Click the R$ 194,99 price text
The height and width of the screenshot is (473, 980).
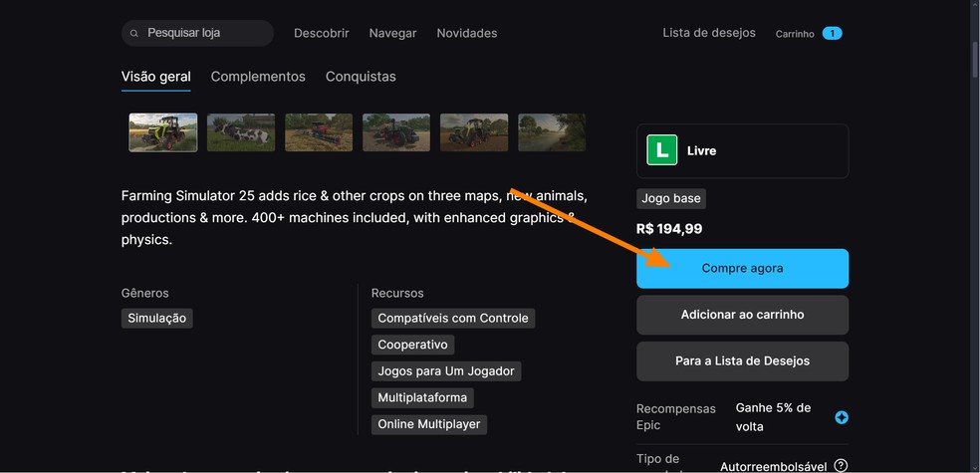[x=669, y=229]
